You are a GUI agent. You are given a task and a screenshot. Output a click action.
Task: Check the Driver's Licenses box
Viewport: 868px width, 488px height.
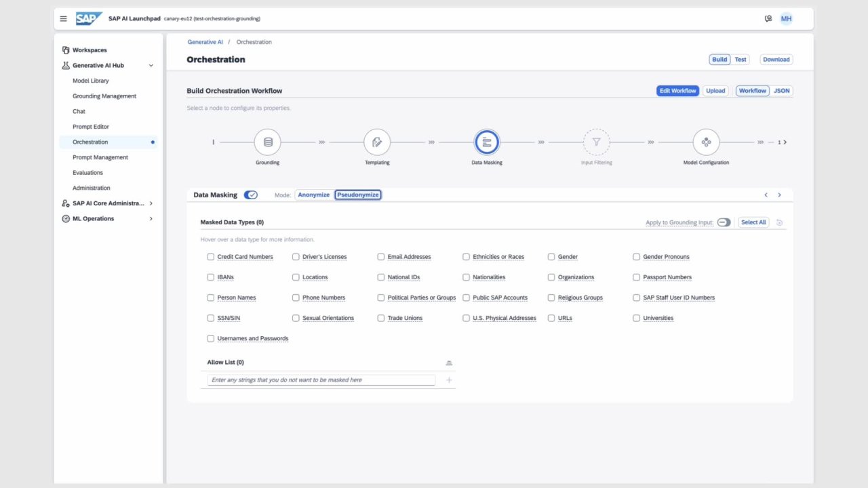[296, 257]
